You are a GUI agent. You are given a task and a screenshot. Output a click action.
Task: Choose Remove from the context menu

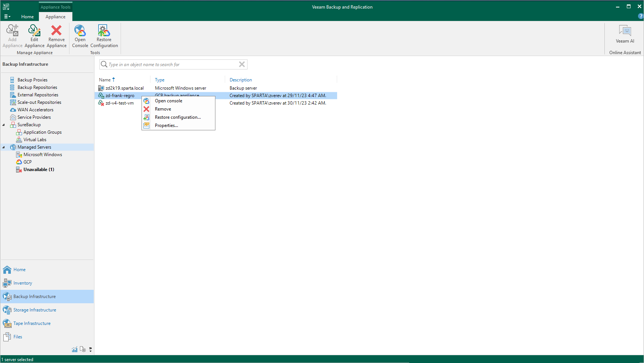point(178,109)
